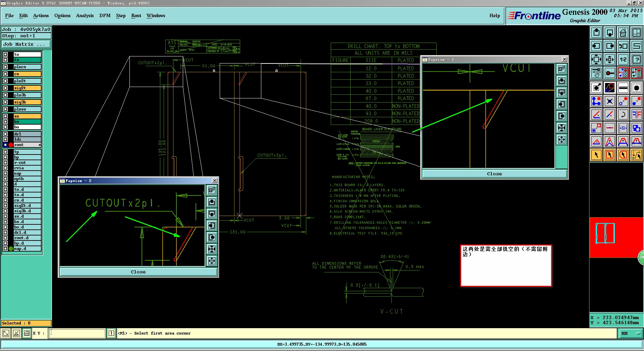Click the pan up icon in Popview 1

point(561,81)
